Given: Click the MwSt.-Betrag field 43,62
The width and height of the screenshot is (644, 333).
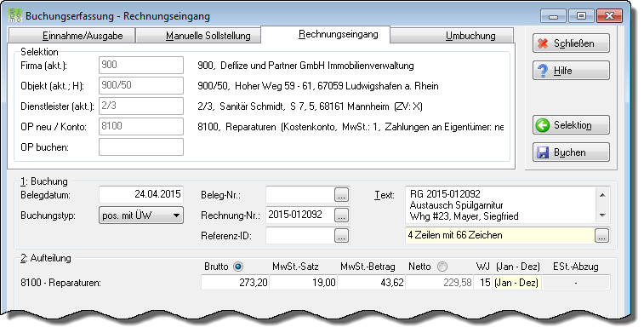Looking at the screenshot, I should click(371, 283).
